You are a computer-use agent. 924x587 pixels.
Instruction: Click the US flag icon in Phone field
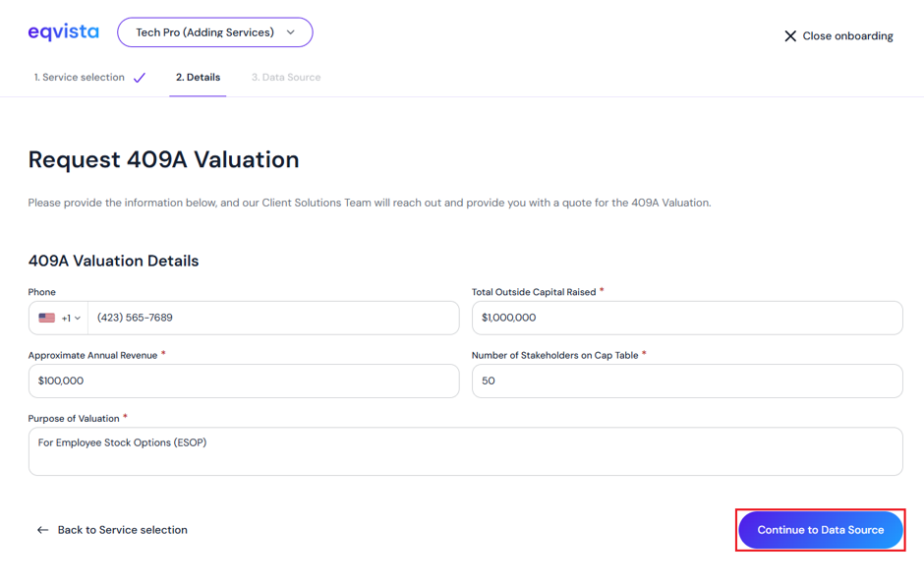(46, 318)
